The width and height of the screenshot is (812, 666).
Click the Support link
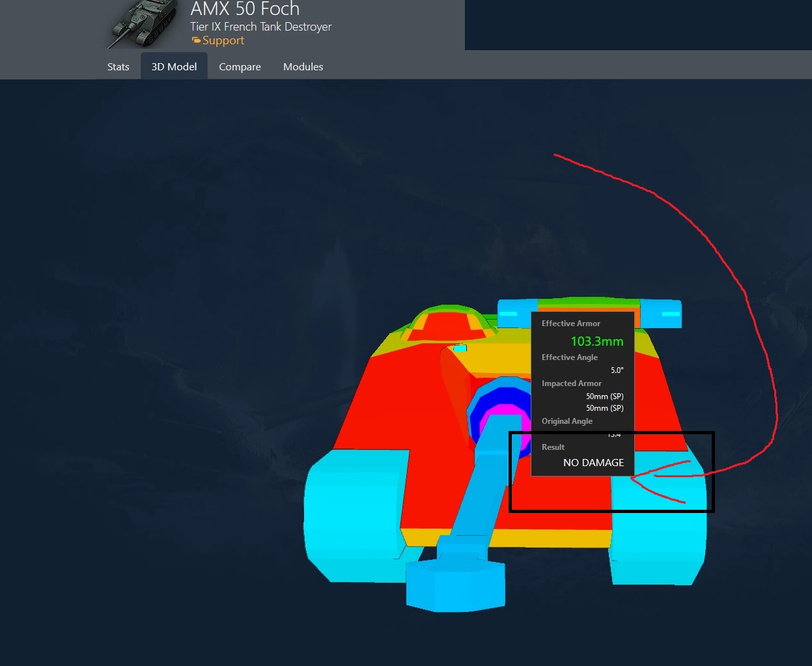pos(223,40)
